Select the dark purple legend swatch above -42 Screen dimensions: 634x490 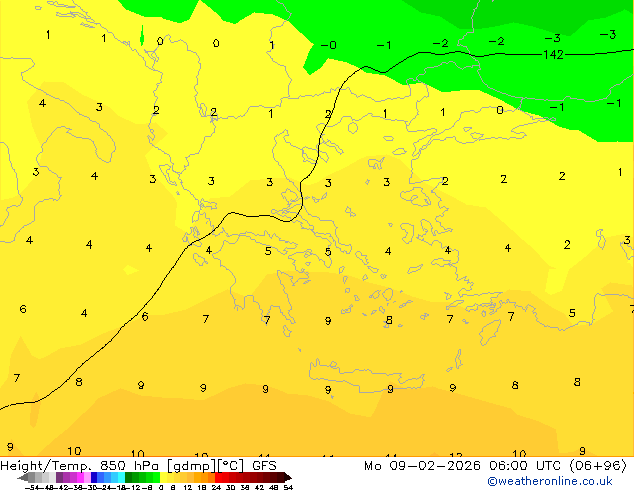[59, 477]
